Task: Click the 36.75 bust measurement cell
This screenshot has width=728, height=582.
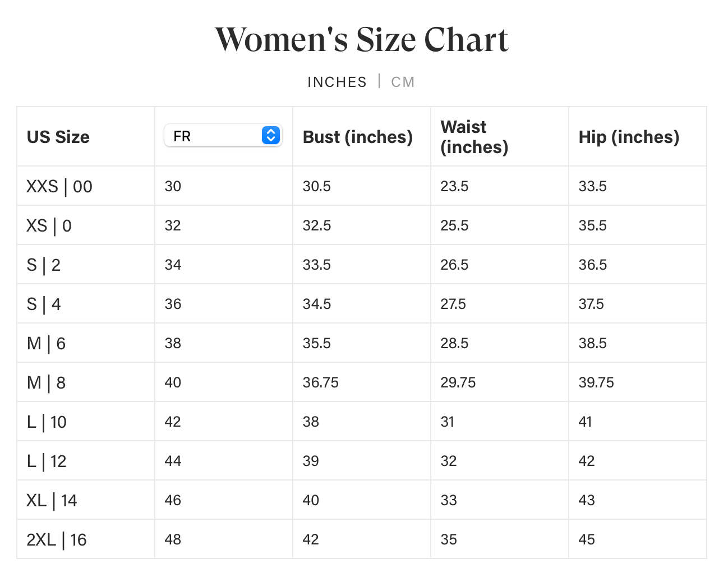Action: 321,382
